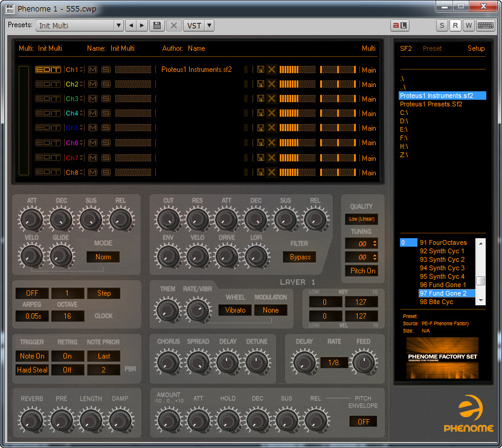Save the Ch5 slot via its floppy icon
This screenshot has height=448, width=502.
tap(260, 128)
